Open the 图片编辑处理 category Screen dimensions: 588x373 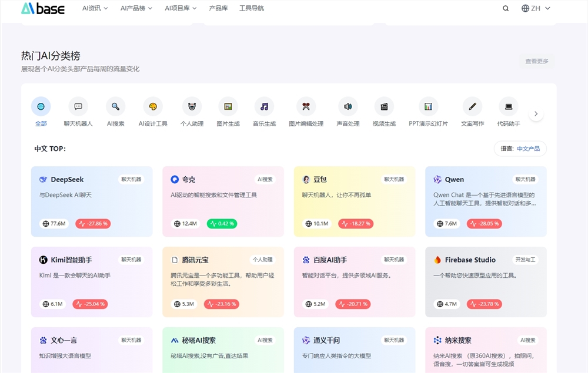click(306, 106)
